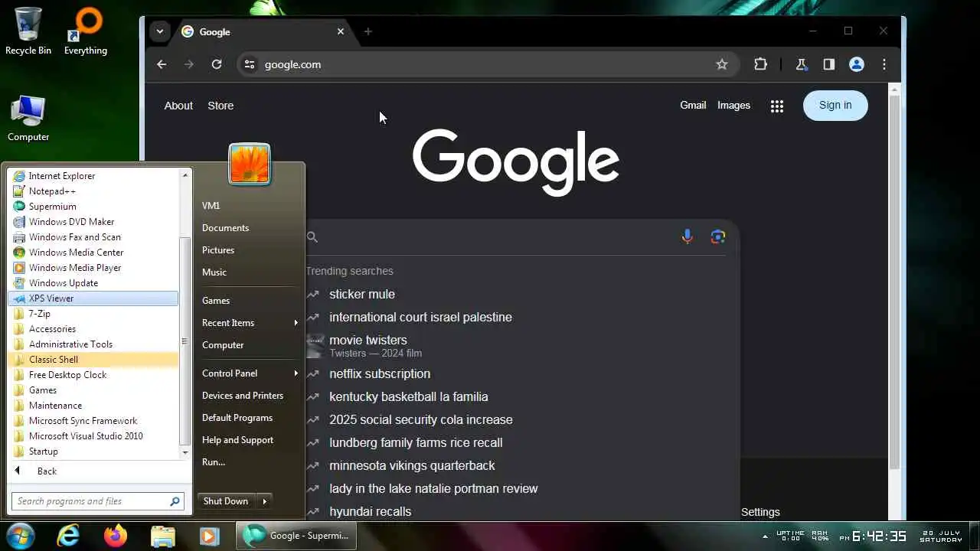The width and height of the screenshot is (980, 551).
Task: Expand the Recent Items submenu
Action: pyautogui.click(x=296, y=323)
